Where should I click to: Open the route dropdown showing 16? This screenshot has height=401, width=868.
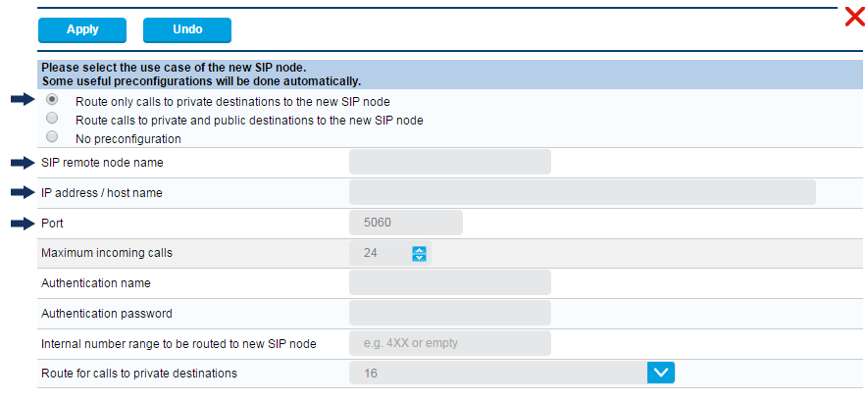(498, 374)
